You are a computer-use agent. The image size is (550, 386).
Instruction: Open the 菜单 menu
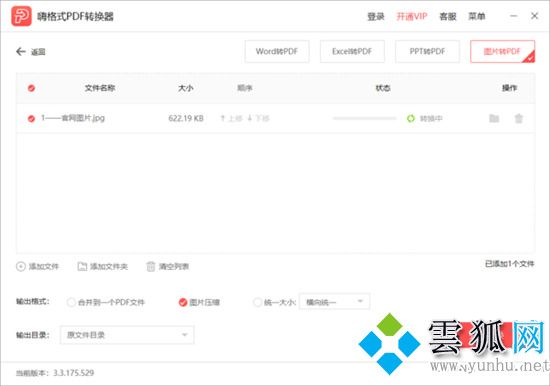click(477, 16)
